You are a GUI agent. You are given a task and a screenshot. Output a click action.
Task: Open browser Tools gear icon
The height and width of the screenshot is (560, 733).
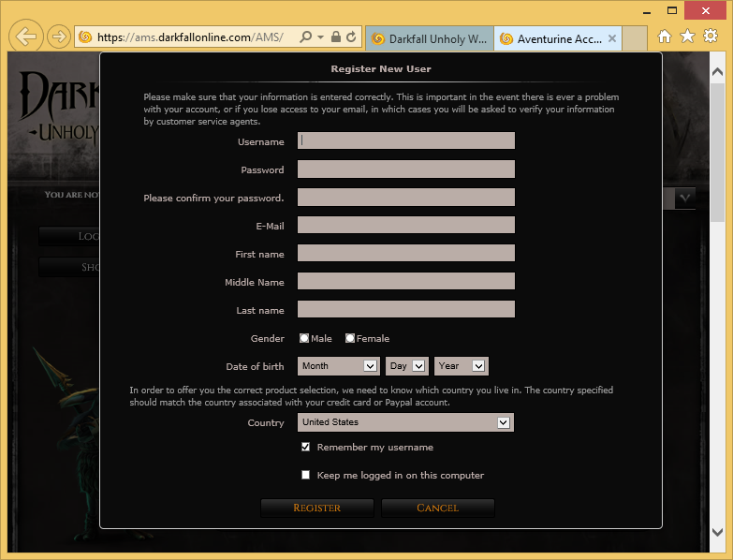[x=711, y=36]
